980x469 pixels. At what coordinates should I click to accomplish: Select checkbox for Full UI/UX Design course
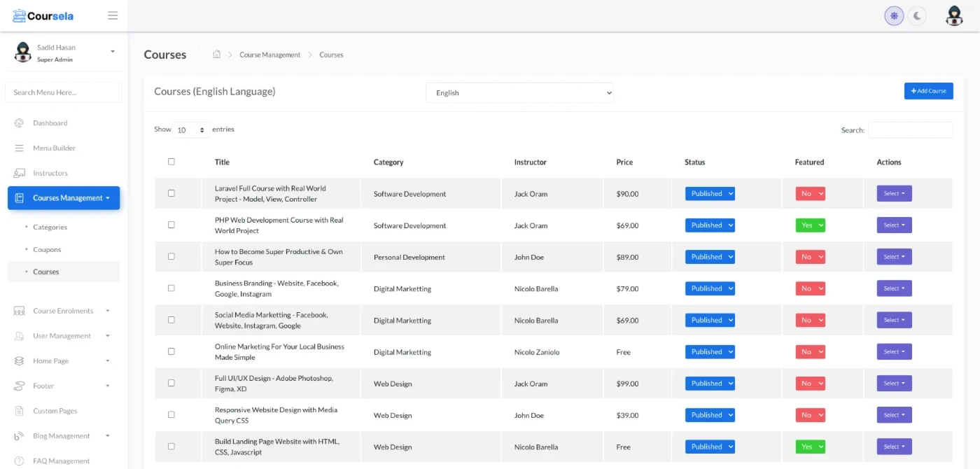(171, 383)
